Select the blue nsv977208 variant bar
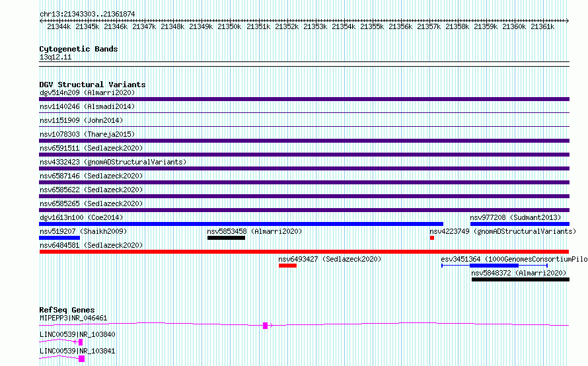The image size is (588, 366). [x=520, y=224]
